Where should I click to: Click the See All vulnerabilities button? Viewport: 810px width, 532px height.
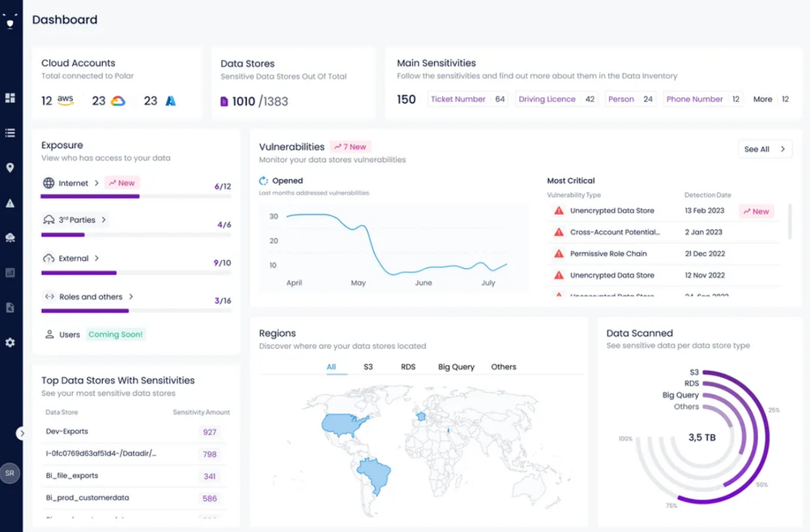tap(764, 149)
